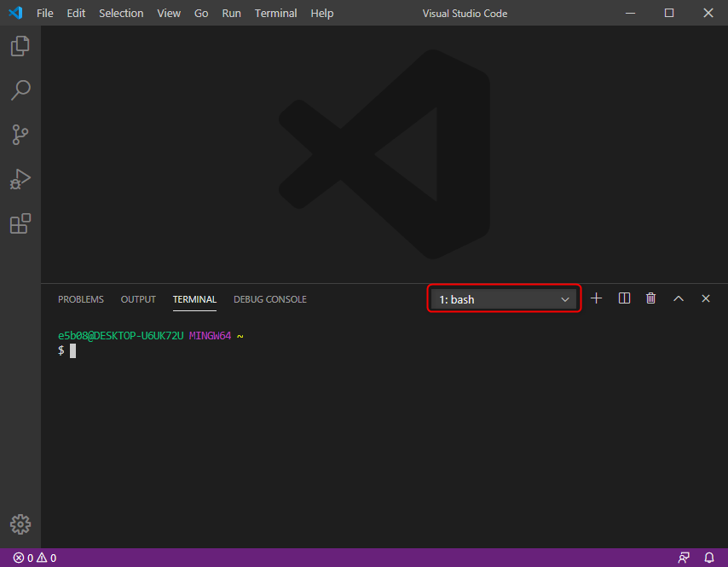Open the Source Control icon
728x567 pixels.
click(x=20, y=135)
